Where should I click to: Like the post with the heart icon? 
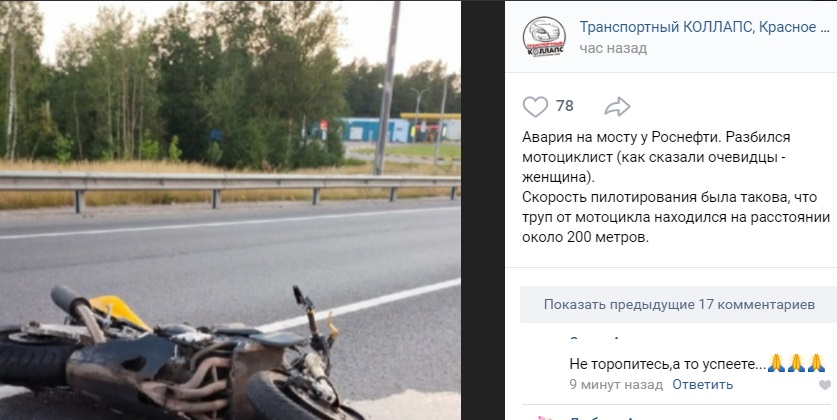(x=535, y=107)
